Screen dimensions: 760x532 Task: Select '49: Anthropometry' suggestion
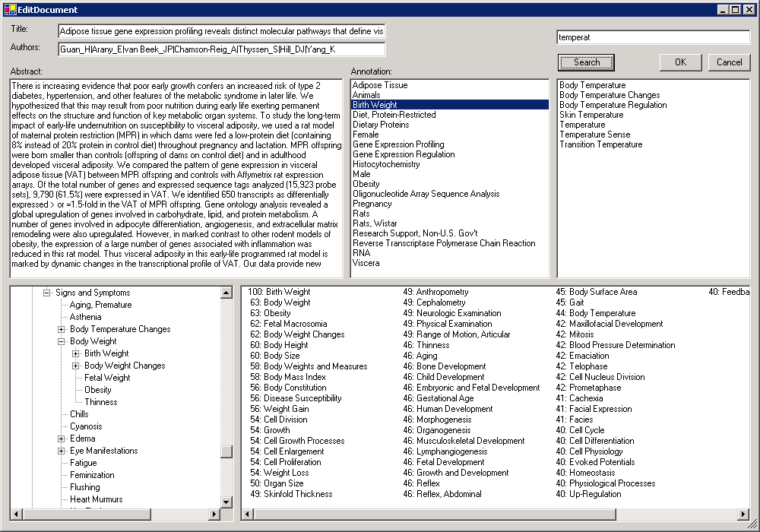click(435, 292)
